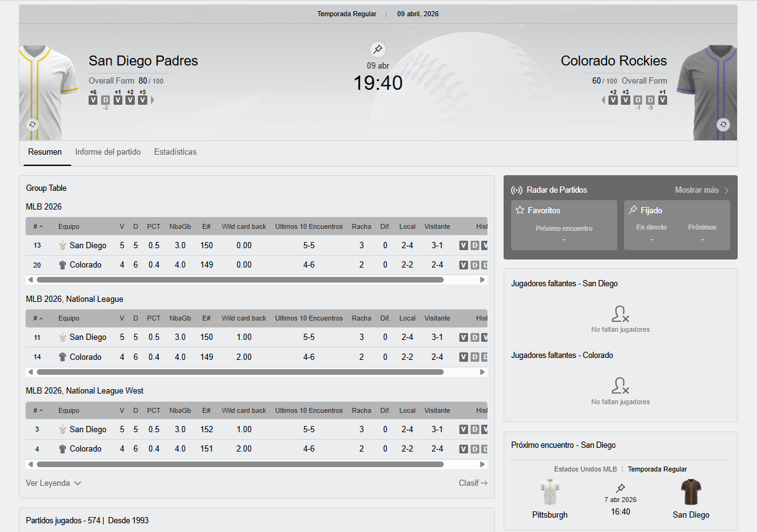
Task: Click the Overall Form 80/100 rating bar
Action: tap(127, 80)
